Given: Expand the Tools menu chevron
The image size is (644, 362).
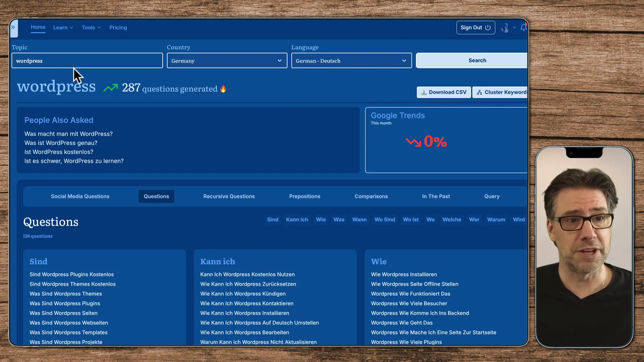Looking at the screenshot, I should tap(99, 27).
